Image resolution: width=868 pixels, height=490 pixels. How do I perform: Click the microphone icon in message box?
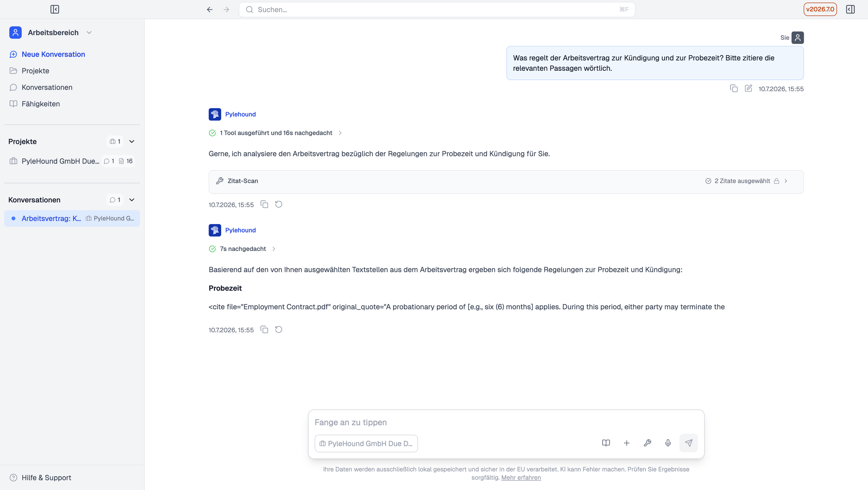[x=668, y=443]
